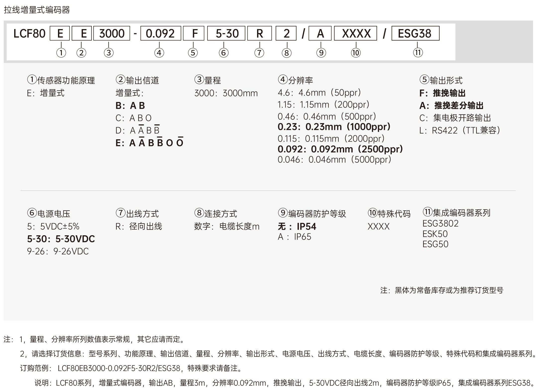
Task: Click '5-30: 5-30VDC' voltage option
Action: click(x=61, y=239)
